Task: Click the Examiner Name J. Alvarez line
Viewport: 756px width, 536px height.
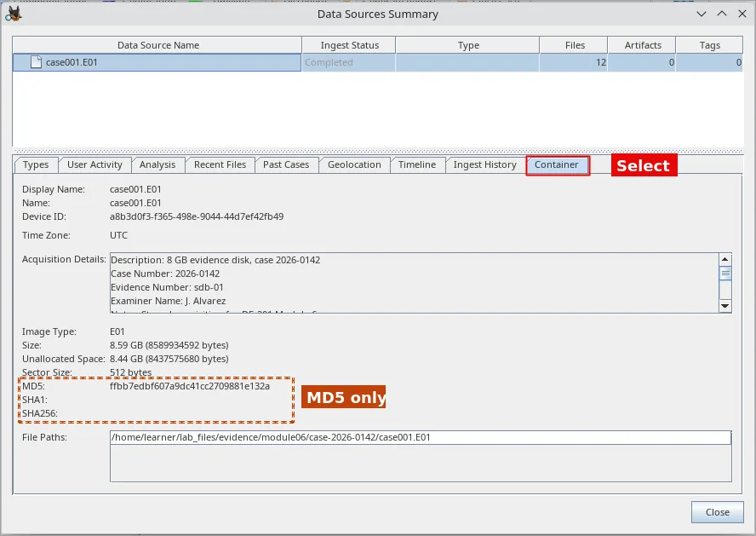Action: tap(169, 301)
